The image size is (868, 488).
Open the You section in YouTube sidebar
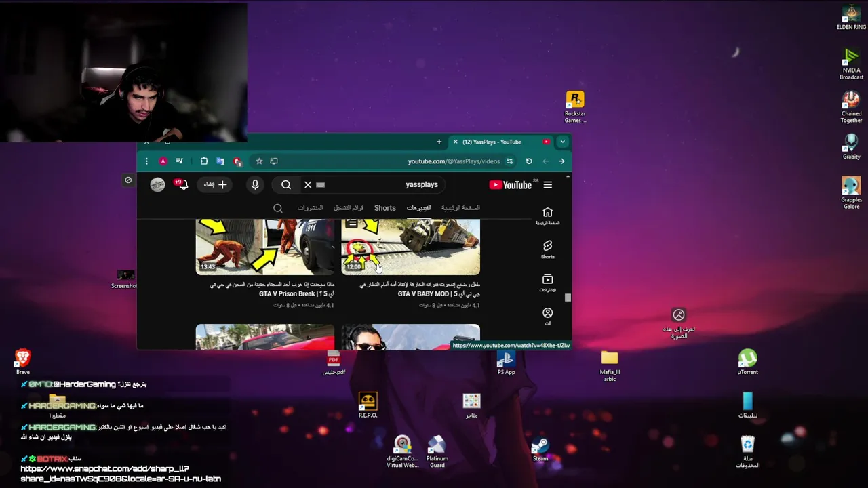click(547, 316)
